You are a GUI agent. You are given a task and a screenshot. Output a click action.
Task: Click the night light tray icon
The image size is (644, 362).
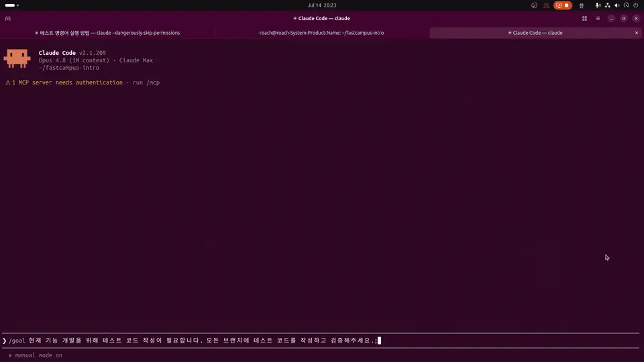(627, 5)
